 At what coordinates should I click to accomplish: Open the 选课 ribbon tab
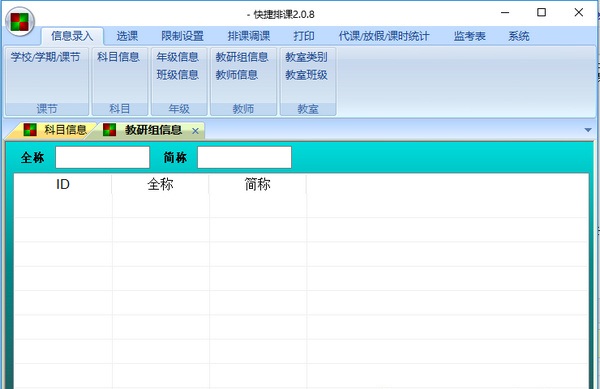pyautogui.click(x=127, y=36)
